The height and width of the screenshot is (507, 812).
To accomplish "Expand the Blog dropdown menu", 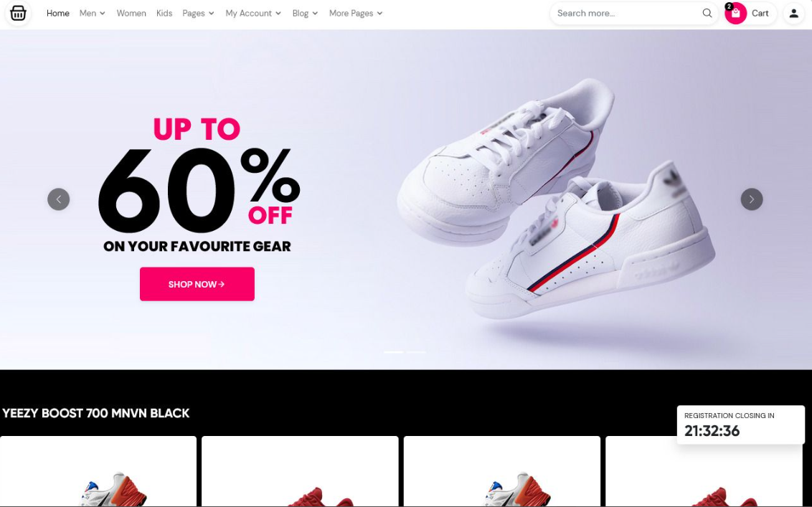I will pyautogui.click(x=305, y=13).
